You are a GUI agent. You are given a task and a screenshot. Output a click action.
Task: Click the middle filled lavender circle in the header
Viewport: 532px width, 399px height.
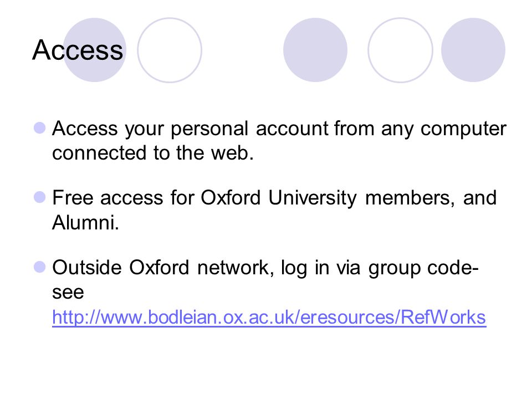[315, 50]
